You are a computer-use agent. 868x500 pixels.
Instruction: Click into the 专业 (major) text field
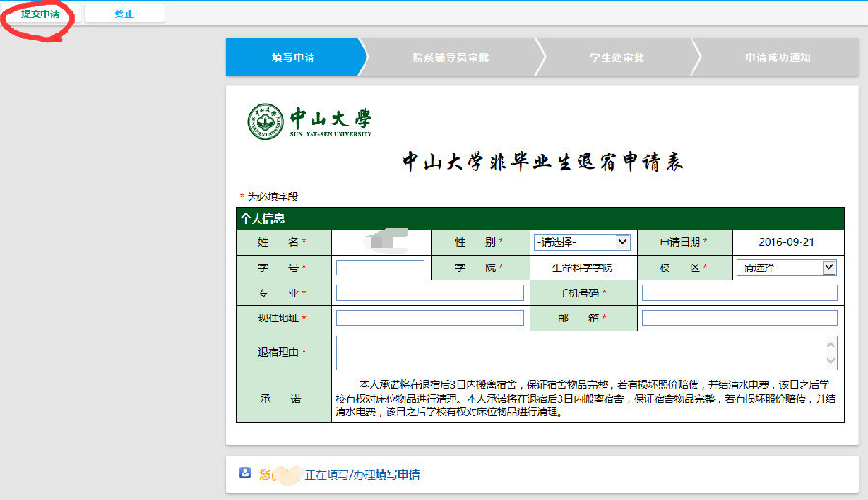pyautogui.click(x=429, y=292)
